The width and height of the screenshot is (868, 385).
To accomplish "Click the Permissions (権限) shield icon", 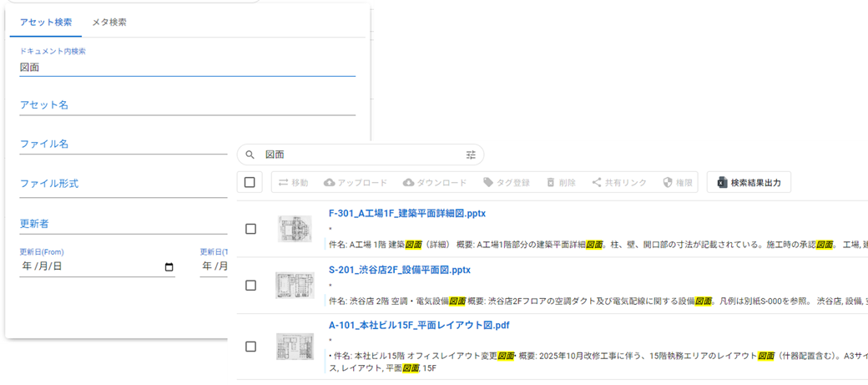I will [x=667, y=182].
